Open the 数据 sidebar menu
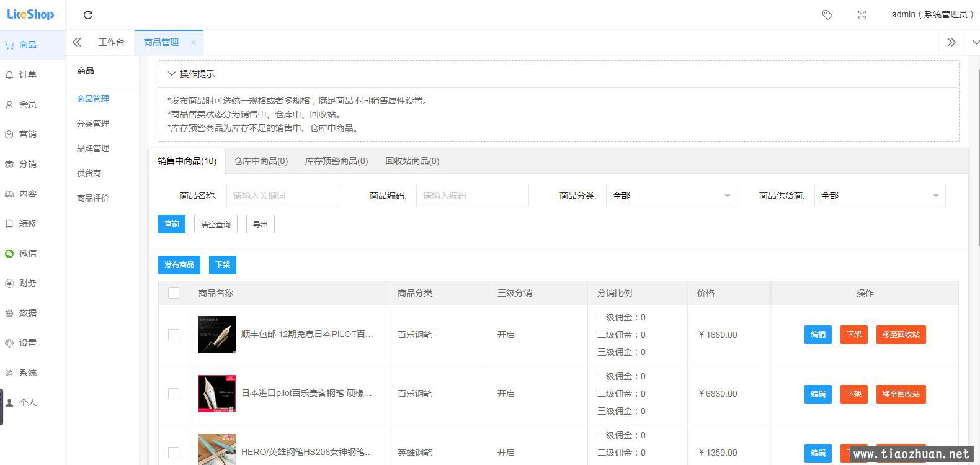The image size is (980, 465). pos(32,313)
